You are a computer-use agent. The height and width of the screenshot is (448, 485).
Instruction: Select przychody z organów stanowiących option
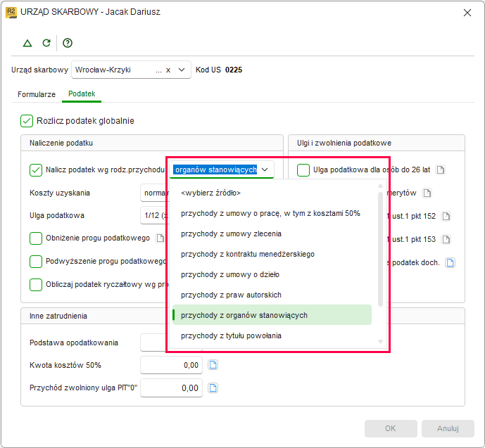[272, 315]
